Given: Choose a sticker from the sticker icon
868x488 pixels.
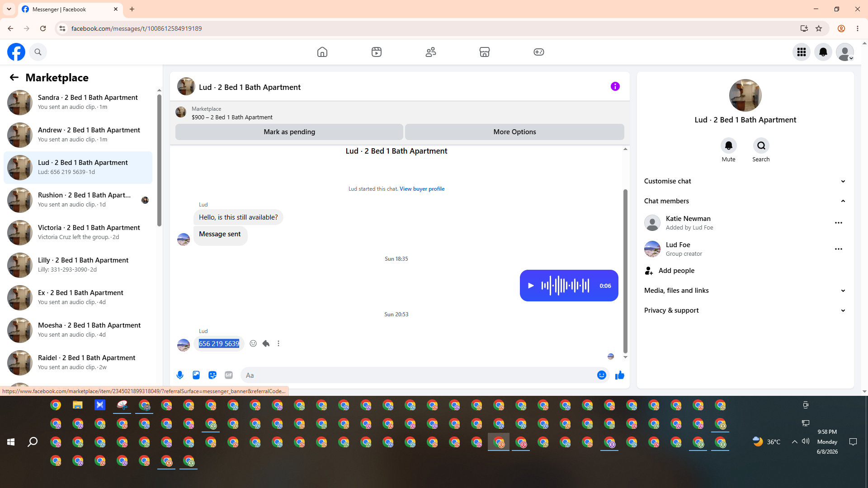Looking at the screenshot, I should pyautogui.click(x=212, y=375).
